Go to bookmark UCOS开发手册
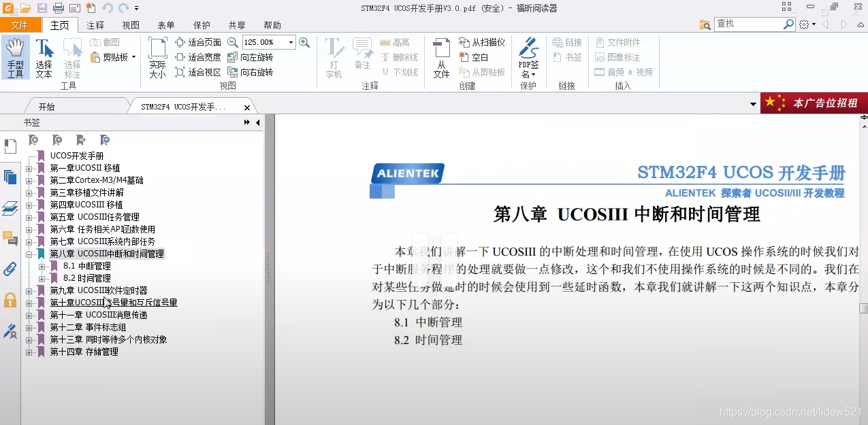The width and height of the screenshot is (868, 425). click(x=77, y=156)
